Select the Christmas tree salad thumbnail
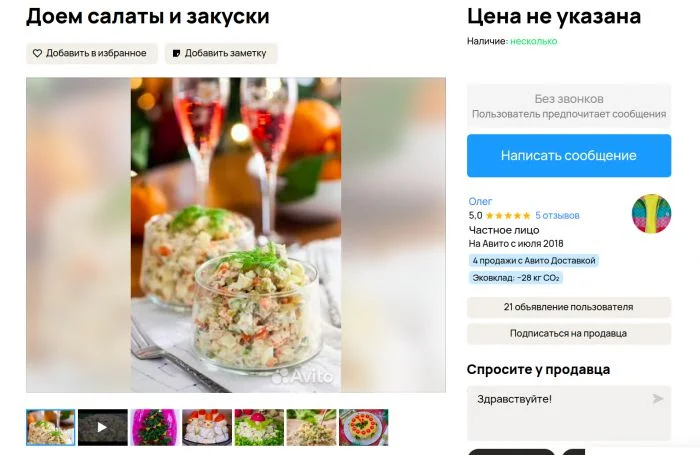The height and width of the screenshot is (455, 700). (155, 427)
